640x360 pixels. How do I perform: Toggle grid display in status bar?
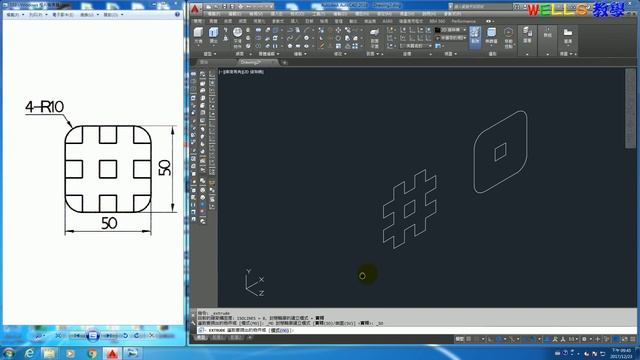click(469, 339)
